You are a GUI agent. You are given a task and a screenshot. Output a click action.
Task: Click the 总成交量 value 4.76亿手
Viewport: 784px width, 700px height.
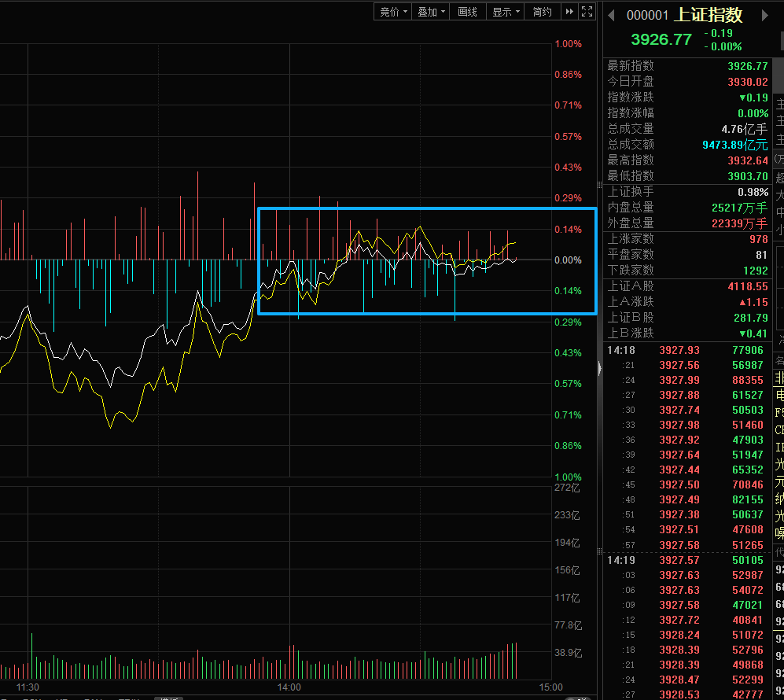point(745,129)
